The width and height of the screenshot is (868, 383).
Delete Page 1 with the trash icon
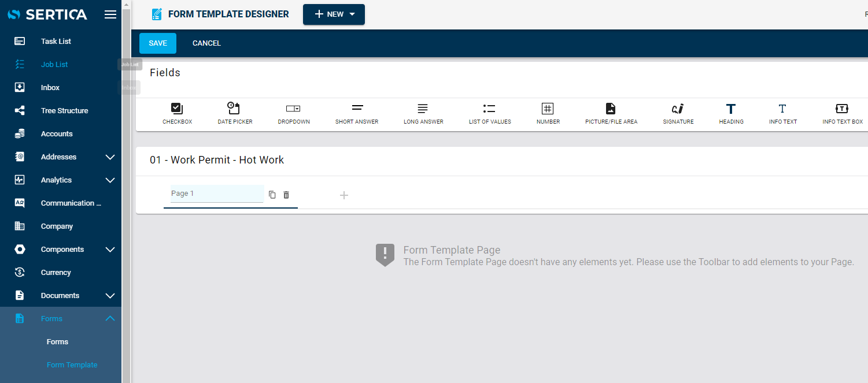[286, 195]
